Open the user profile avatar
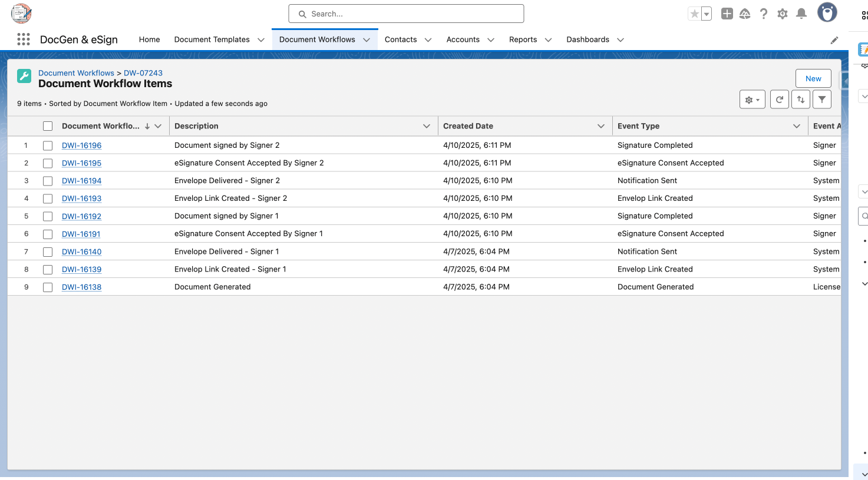The image size is (868, 480). point(827,12)
